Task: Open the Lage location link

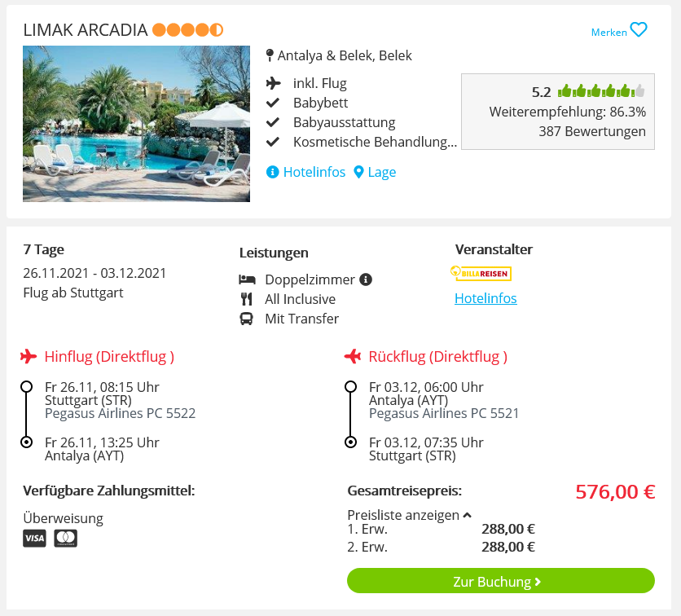Action: [375, 172]
